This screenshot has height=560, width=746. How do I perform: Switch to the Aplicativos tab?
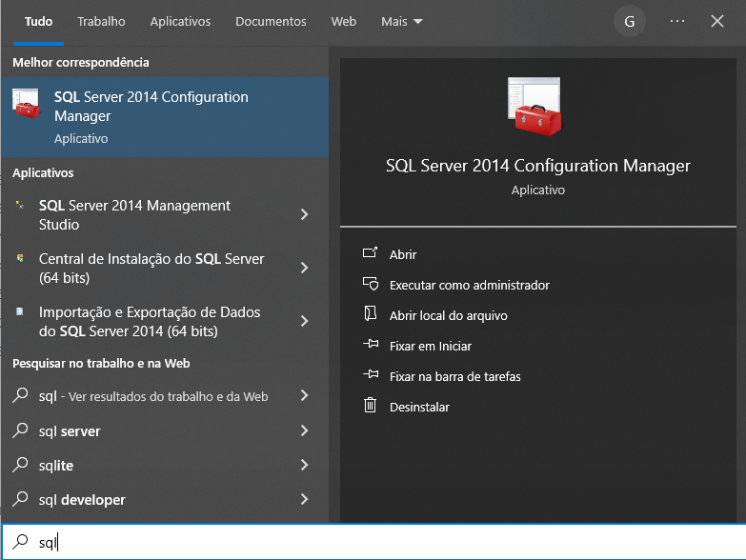[180, 21]
